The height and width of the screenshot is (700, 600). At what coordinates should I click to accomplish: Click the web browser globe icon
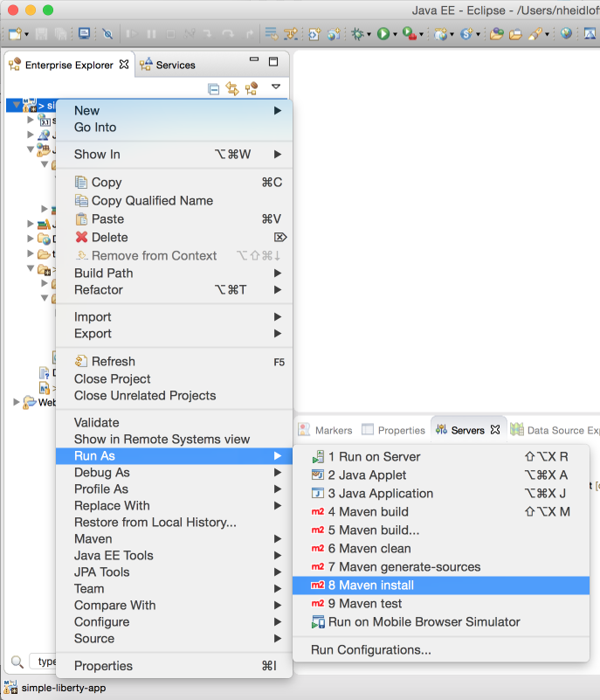click(x=566, y=33)
